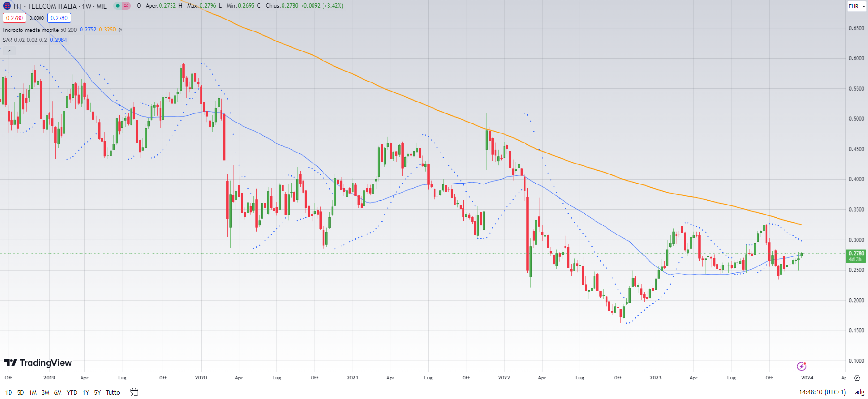Select the 1Y time range
This screenshot has height=399, width=868.
pos(86,392)
